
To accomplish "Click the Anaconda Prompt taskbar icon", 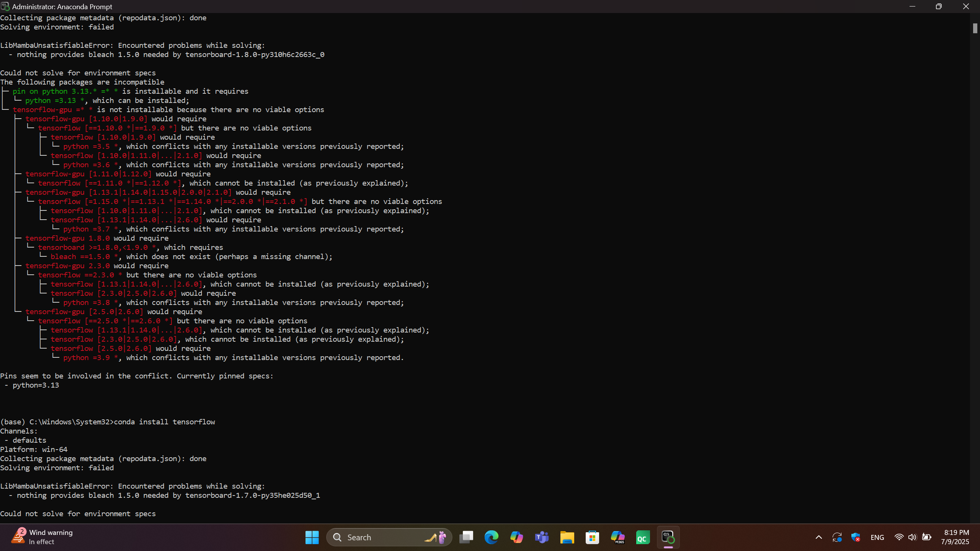I will pyautogui.click(x=668, y=537).
